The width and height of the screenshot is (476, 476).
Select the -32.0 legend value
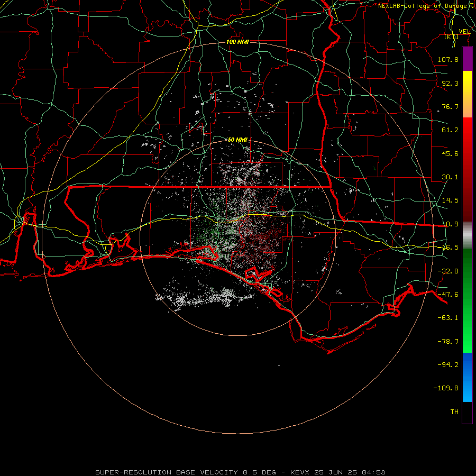[x=448, y=271]
